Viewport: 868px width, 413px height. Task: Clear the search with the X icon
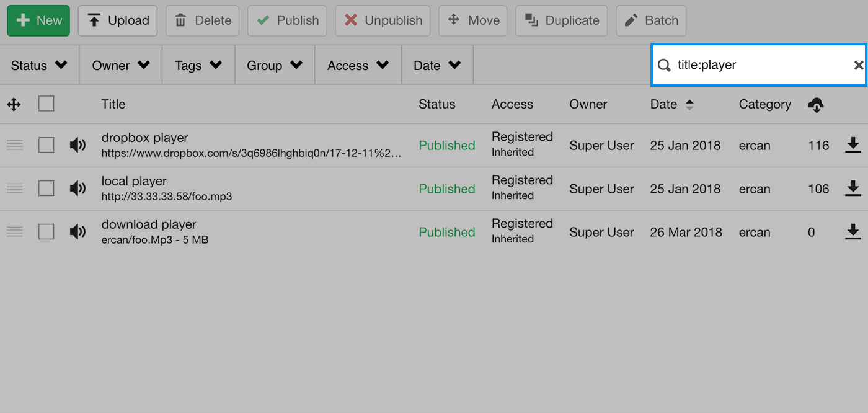pos(859,65)
